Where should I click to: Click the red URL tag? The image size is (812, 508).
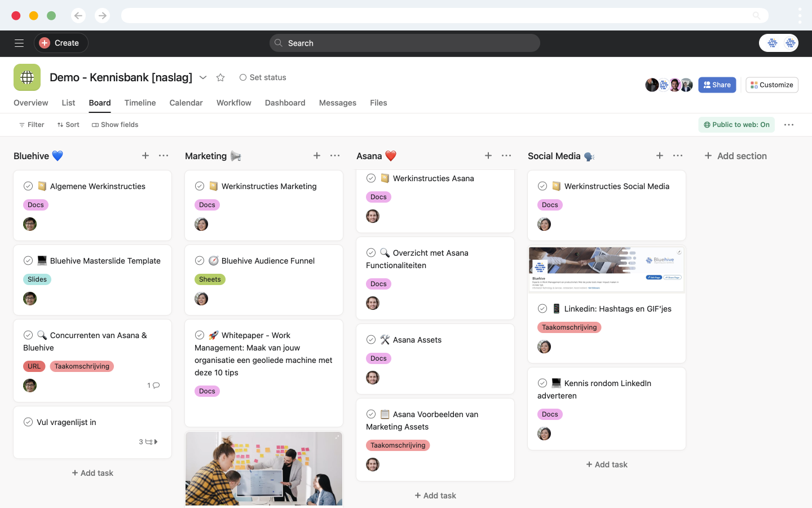(x=34, y=366)
